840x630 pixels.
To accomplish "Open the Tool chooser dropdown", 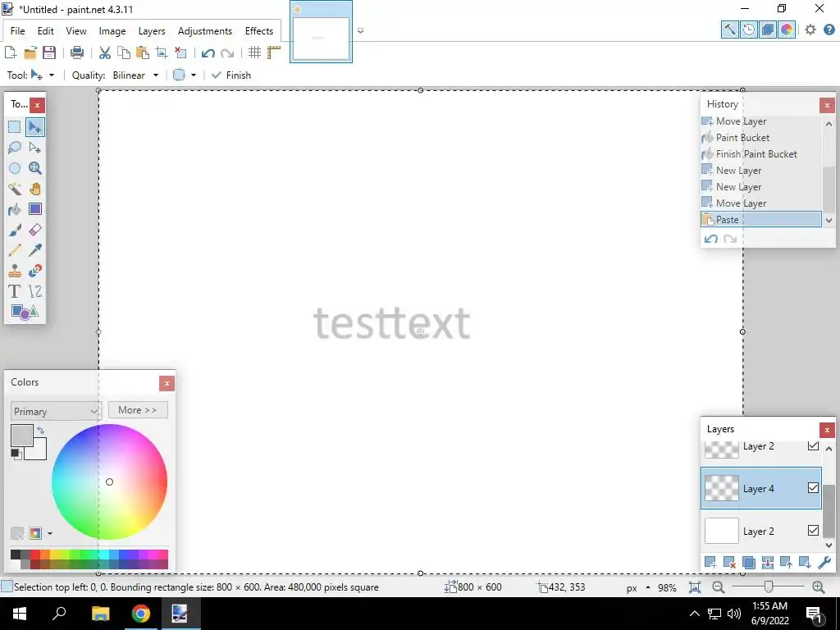I will [52, 75].
